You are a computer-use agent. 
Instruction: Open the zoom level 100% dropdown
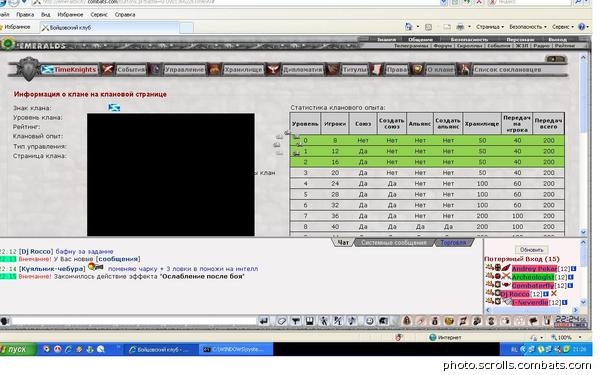[567, 338]
